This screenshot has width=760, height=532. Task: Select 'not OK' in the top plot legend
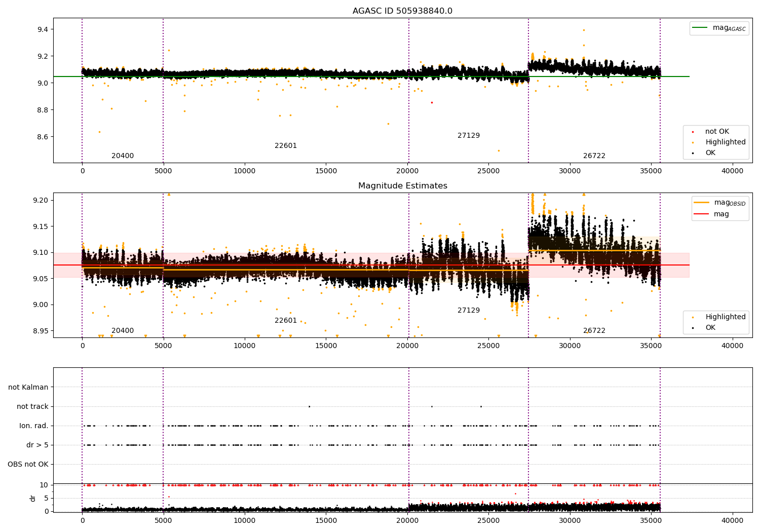[717, 132]
